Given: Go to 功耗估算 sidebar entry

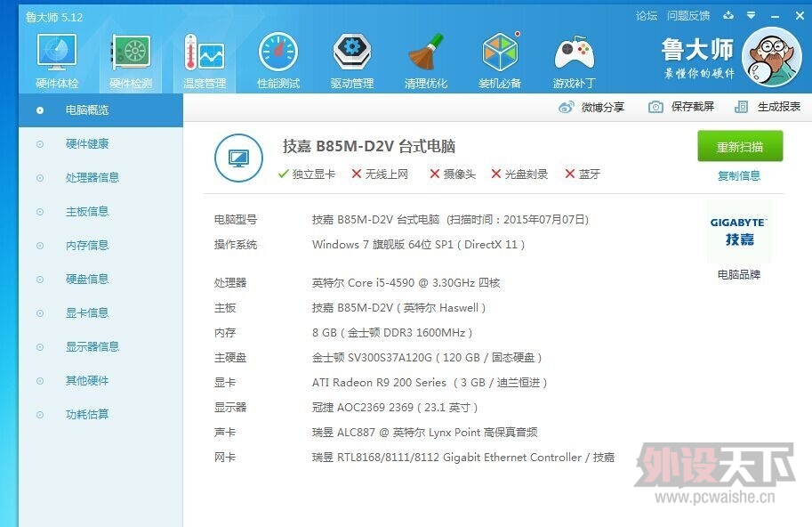Looking at the screenshot, I should click(x=87, y=414).
